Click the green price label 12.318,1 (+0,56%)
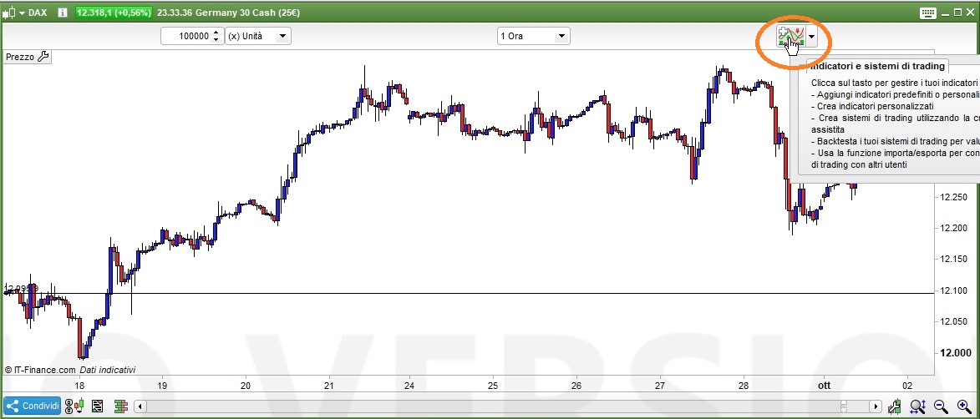 (x=114, y=13)
